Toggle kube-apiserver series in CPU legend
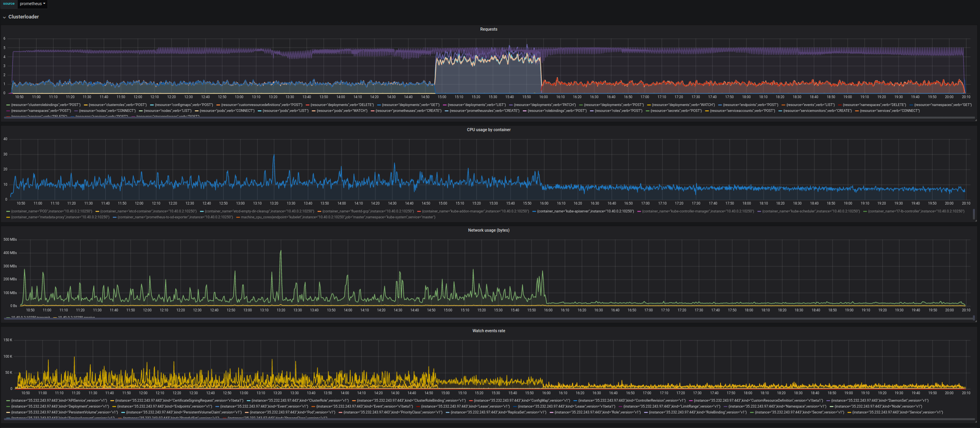This screenshot has width=980, height=428. click(x=585, y=211)
